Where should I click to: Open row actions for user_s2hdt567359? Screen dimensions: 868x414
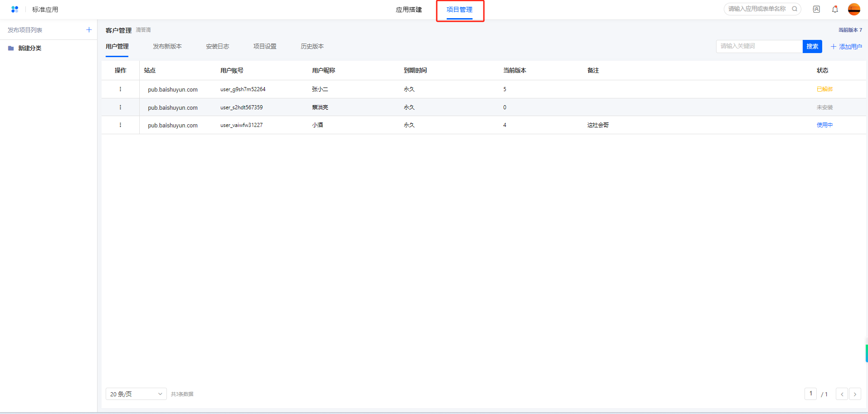120,107
